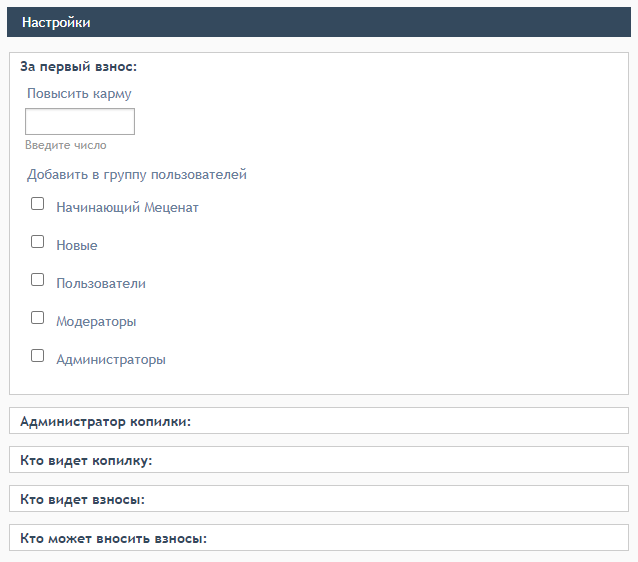Click the Новые group label
The image size is (638, 562).
point(77,245)
